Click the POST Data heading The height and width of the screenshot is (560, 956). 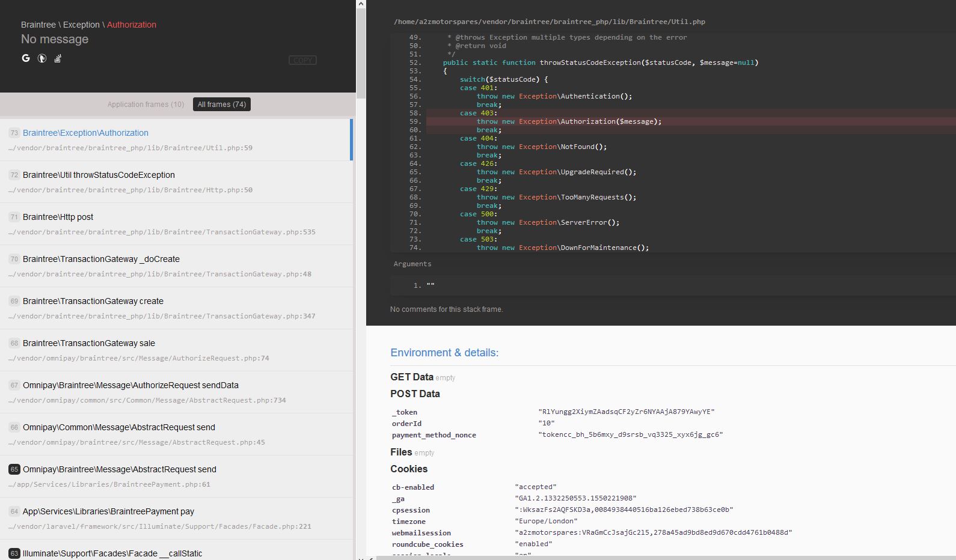coord(415,394)
